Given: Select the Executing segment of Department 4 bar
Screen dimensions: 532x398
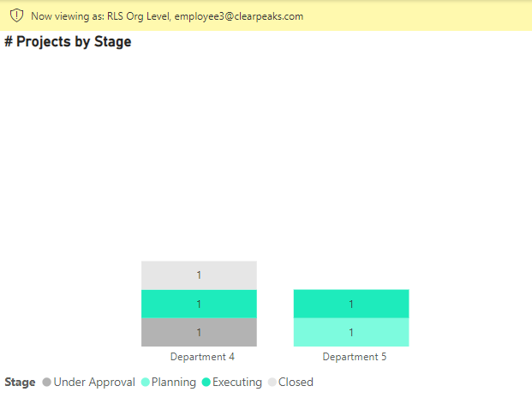Looking at the screenshot, I should pos(199,304).
